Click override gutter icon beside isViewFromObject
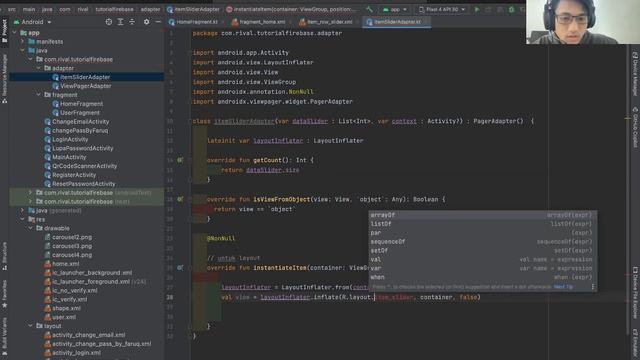The width and height of the screenshot is (640, 360). (x=180, y=199)
